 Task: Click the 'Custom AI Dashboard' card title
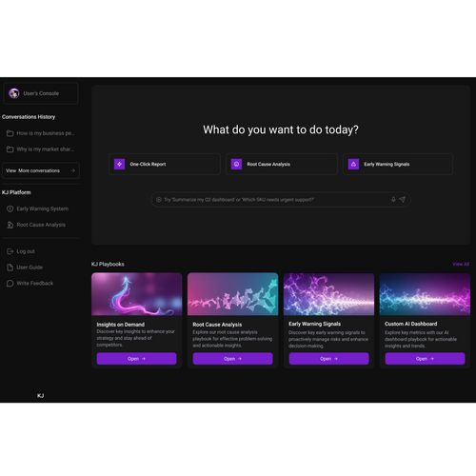410,324
